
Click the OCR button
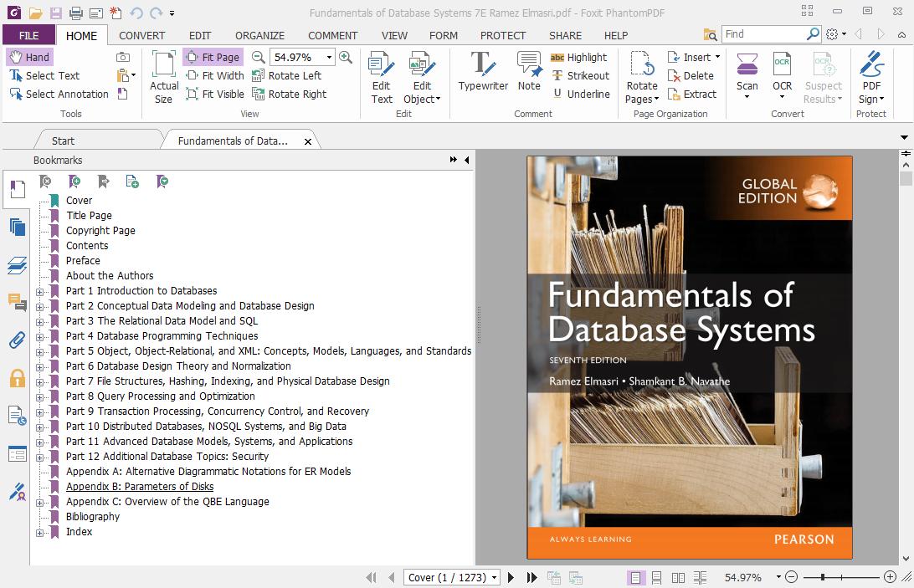pos(783,76)
